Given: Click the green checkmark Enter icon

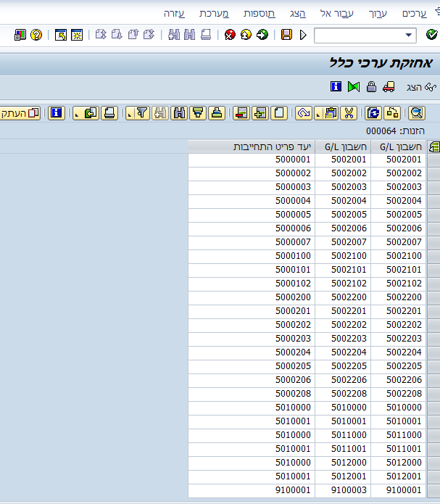Looking at the screenshot, I should 431,34.
